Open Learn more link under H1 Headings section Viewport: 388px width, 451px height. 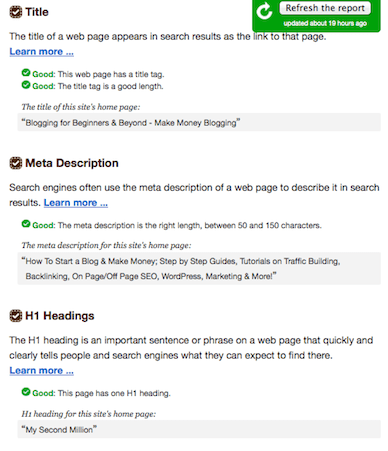click(x=42, y=370)
